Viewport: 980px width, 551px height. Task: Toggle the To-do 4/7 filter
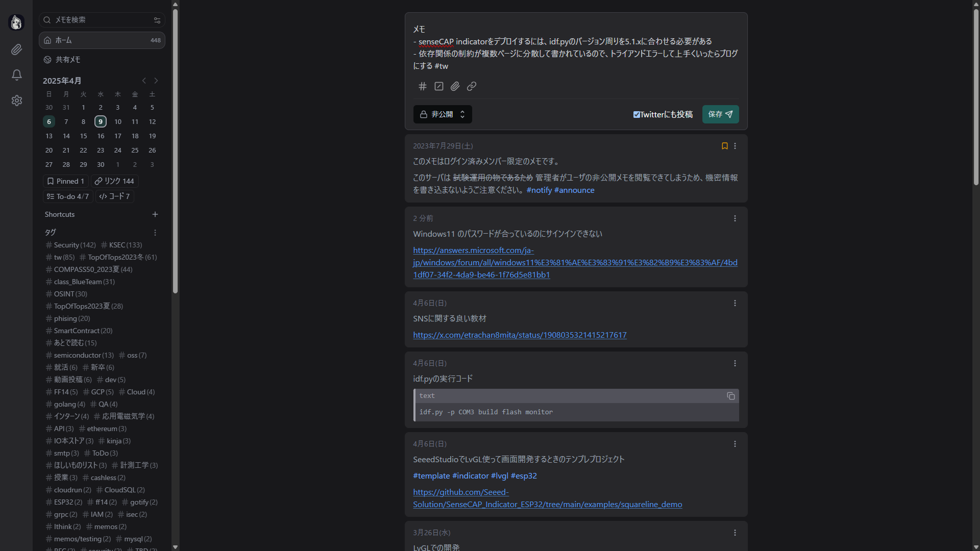[x=67, y=196]
